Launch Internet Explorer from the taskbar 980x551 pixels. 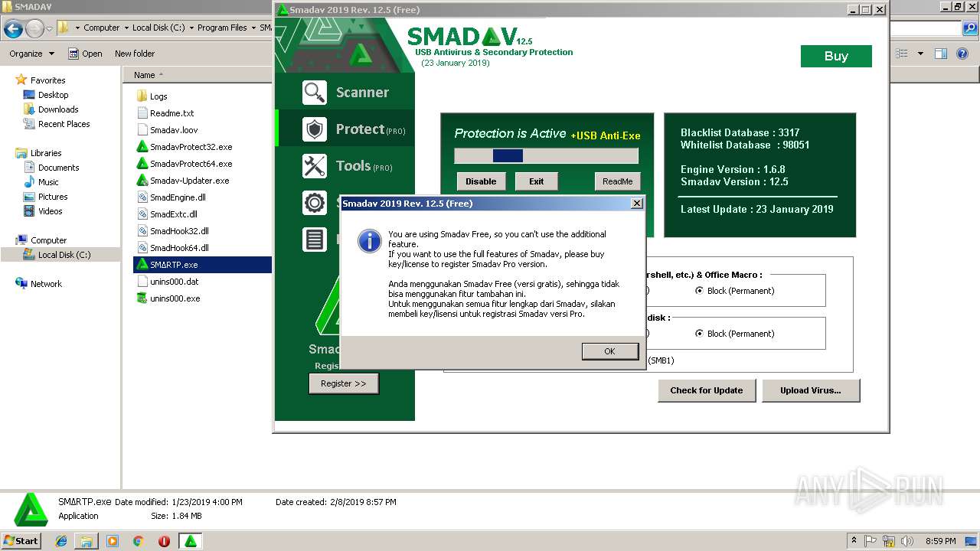[62, 541]
